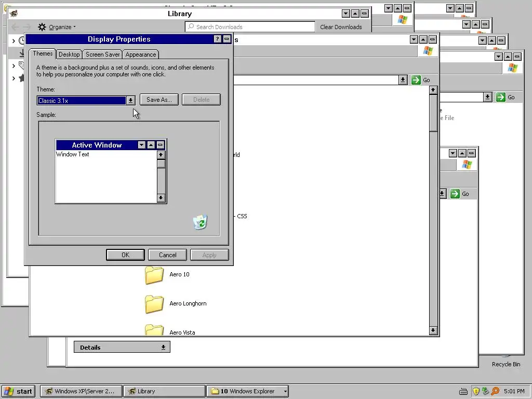Click the 5:01 PM taskbar clock
Image resolution: width=532 pixels, height=399 pixels.
pos(514,391)
